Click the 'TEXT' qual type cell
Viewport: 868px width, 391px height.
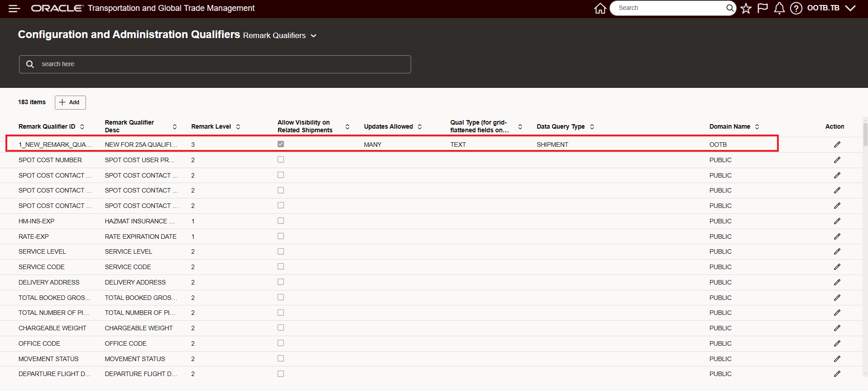458,145
